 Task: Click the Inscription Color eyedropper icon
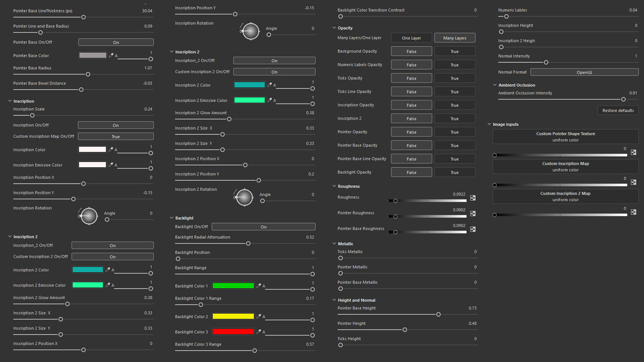(111, 149)
